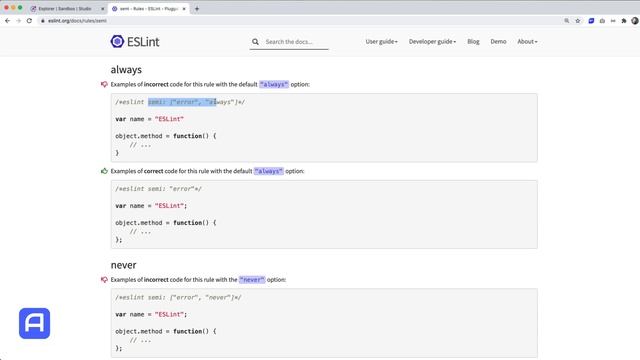Click the closing '}' line of first code block

[x=117, y=153]
